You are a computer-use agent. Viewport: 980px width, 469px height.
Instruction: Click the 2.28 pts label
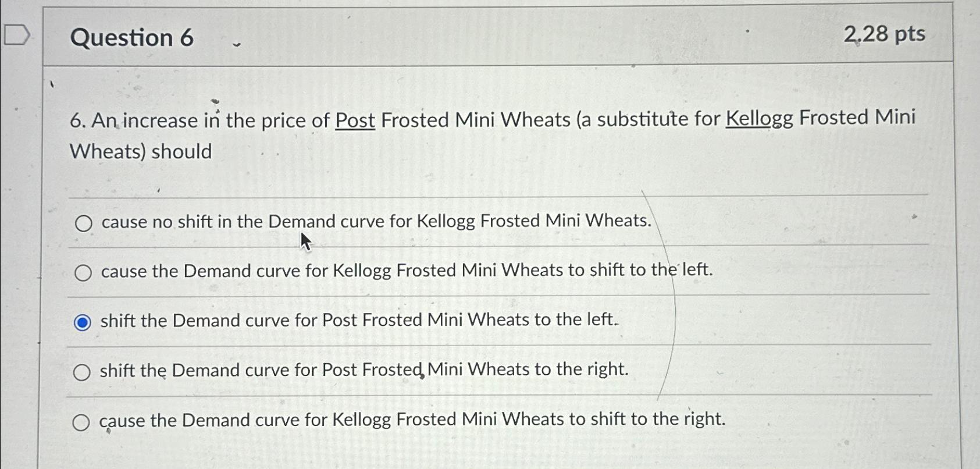click(x=884, y=35)
